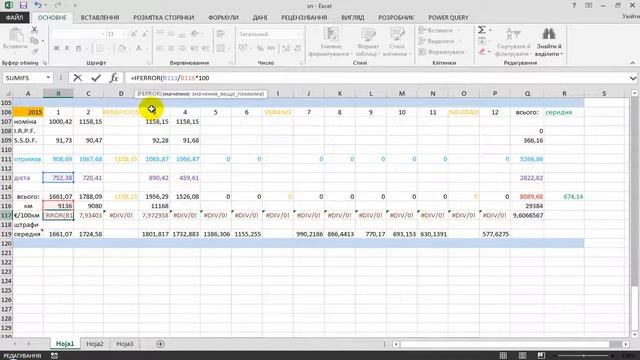
Task: Cut selection with the scissors icon
Action: 35,30
